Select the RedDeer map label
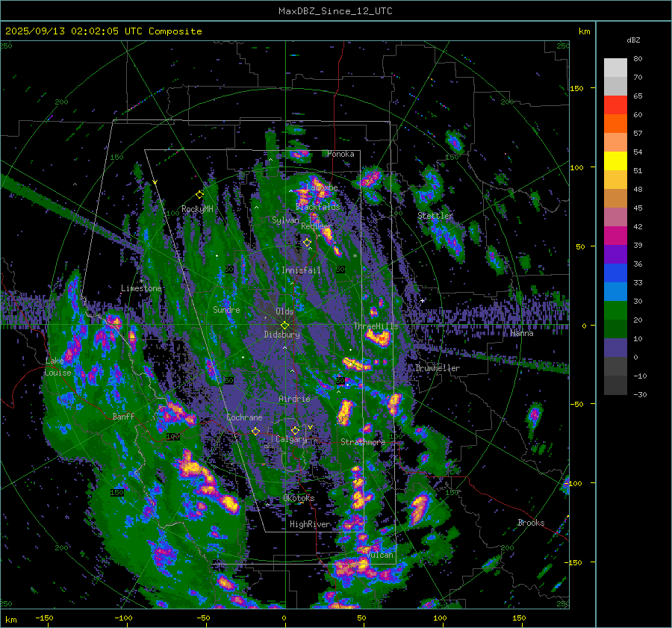 point(317,226)
